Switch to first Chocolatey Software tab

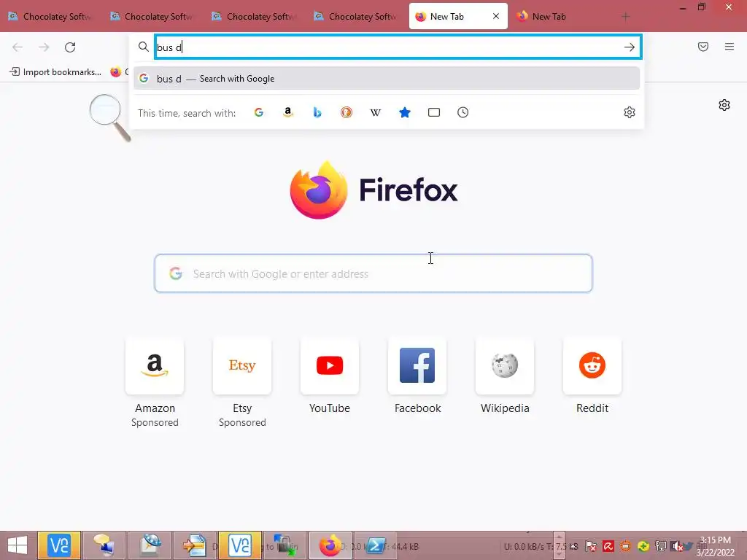coord(51,16)
